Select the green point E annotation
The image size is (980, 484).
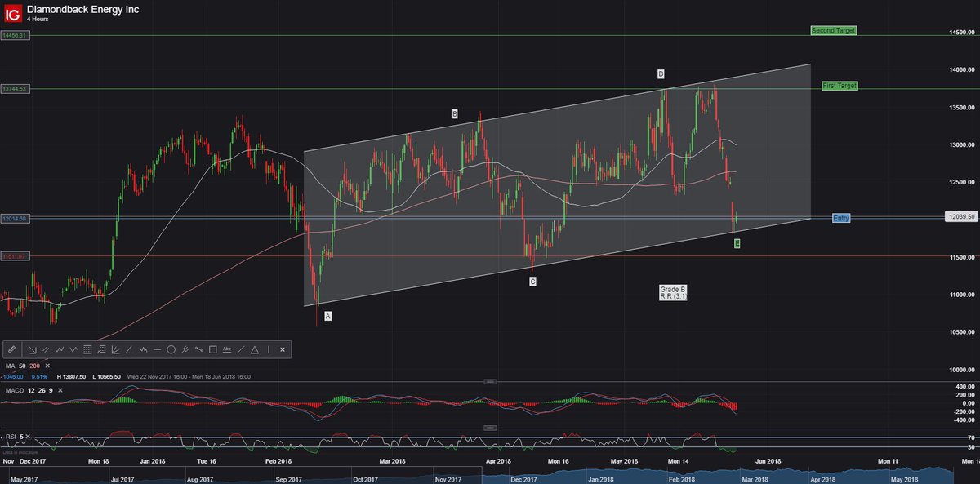click(x=737, y=243)
